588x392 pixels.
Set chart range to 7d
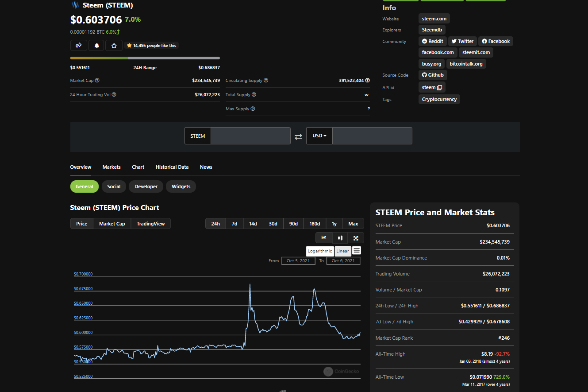point(234,224)
